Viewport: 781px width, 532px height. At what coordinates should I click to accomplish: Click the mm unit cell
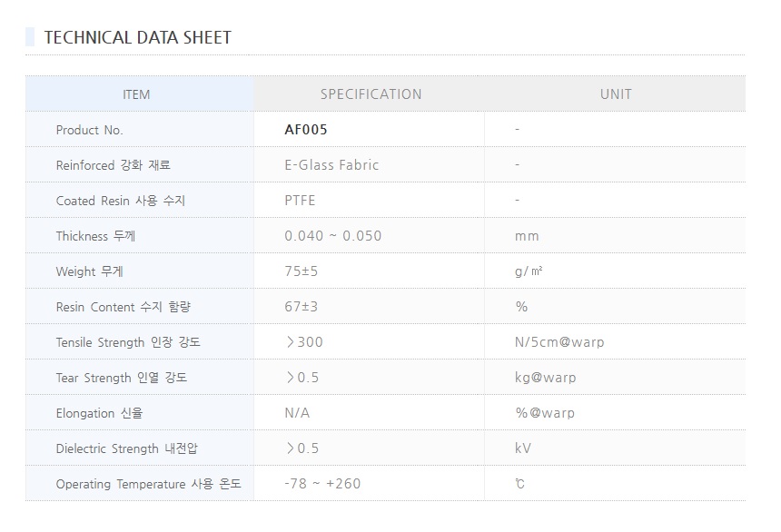(527, 236)
